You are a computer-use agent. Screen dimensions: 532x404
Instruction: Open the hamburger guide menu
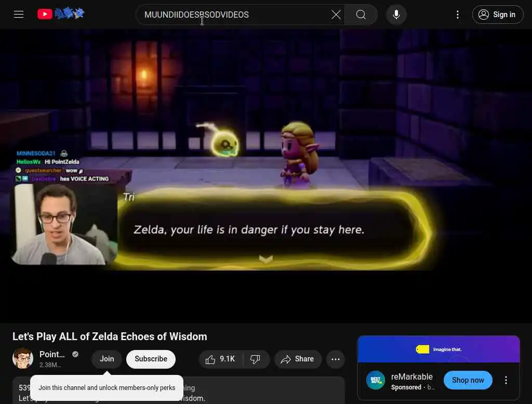click(19, 14)
